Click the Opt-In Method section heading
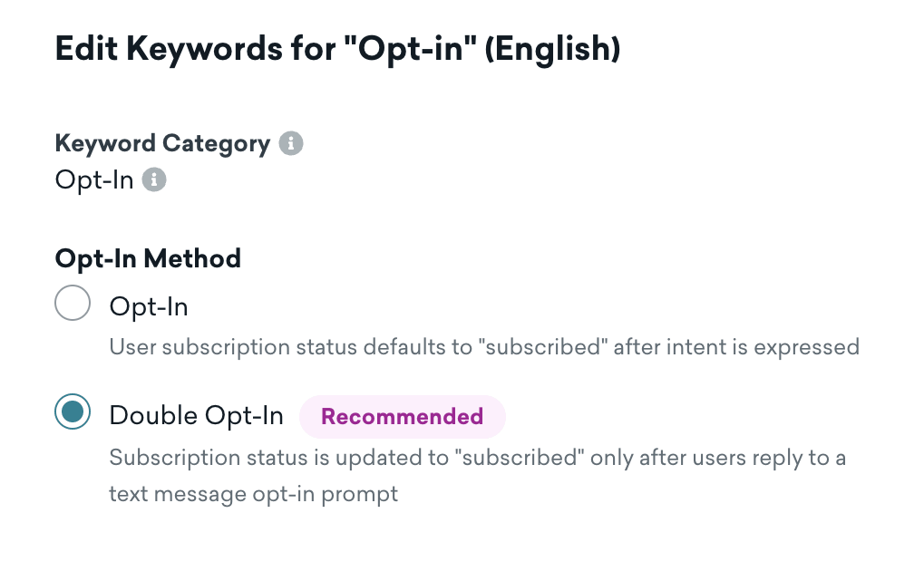Viewport: 924px width, 571px height. tap(148, 258)
